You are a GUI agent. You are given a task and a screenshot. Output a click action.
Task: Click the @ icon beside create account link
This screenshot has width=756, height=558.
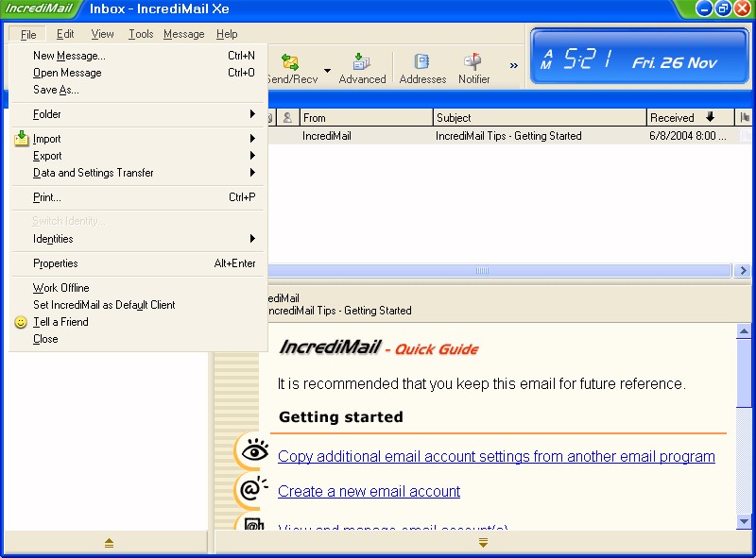pyautogui.click(x=251, y=489)
